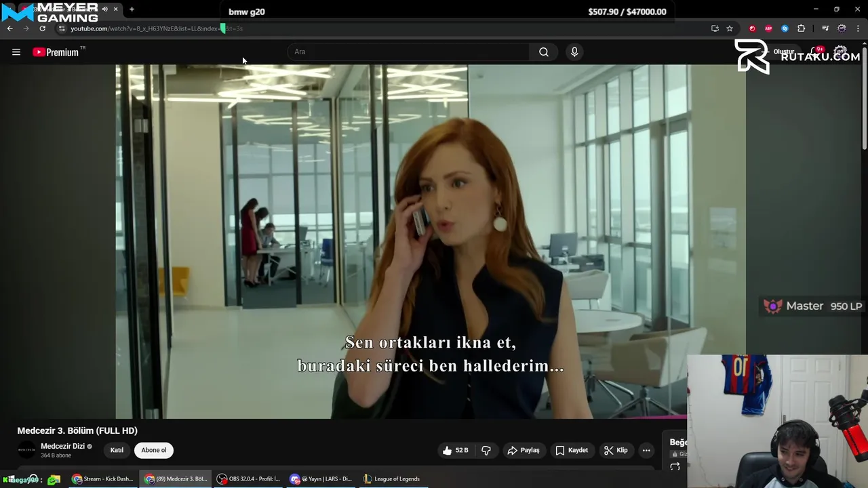Subscribe with Abone ol button

click(154, 450)
